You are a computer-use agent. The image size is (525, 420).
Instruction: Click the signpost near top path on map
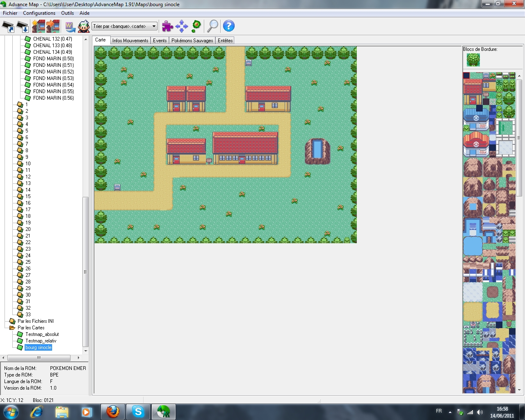coord(249,63)
